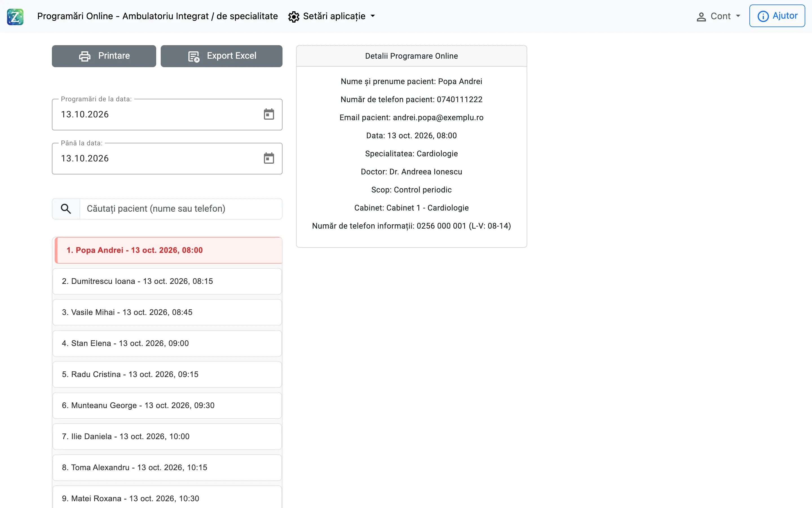Open calendar for Până la data
This screenshot has height=508, width=812.
(269, 158)
